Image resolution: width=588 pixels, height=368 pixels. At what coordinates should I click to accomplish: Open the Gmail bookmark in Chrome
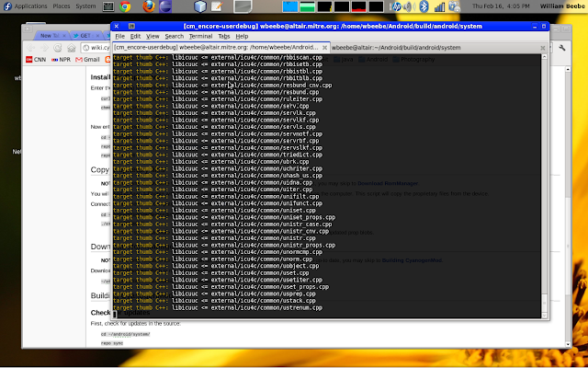point(87,59)
